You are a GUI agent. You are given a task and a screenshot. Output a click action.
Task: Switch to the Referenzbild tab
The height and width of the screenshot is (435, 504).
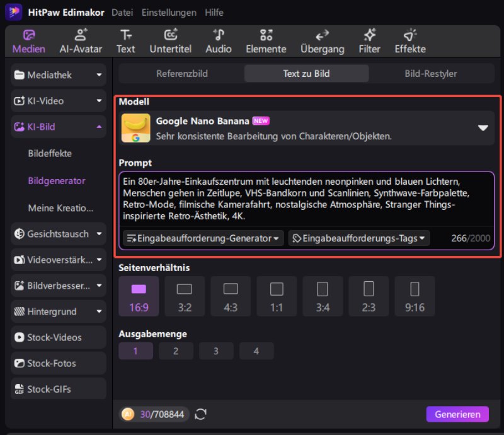[x=181, y=74]
